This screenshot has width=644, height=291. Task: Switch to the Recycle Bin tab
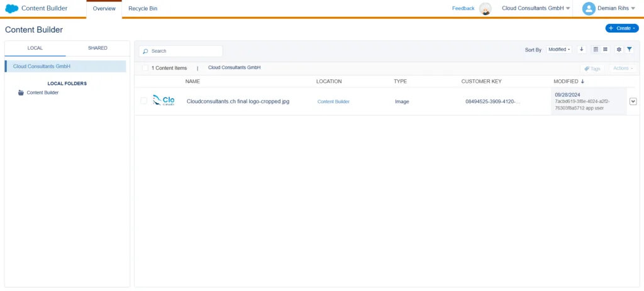(142, 9)
